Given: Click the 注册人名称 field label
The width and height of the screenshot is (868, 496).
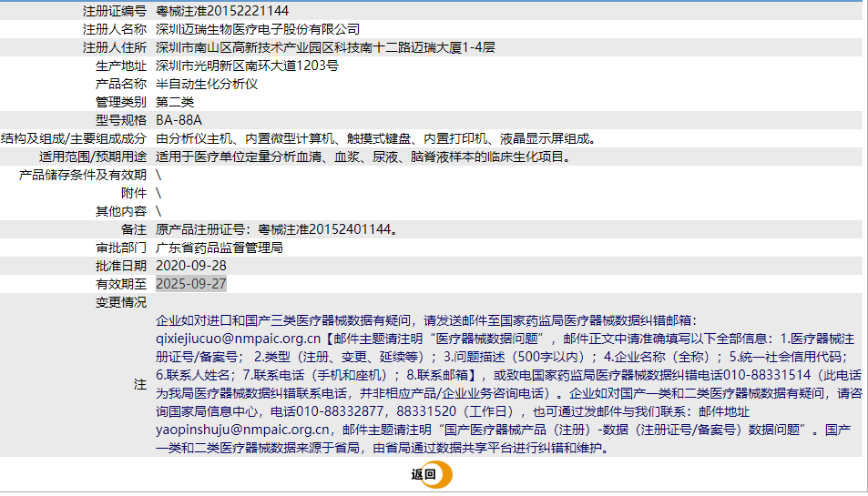Looking at the screenshot, I should [x=115, y=29].
